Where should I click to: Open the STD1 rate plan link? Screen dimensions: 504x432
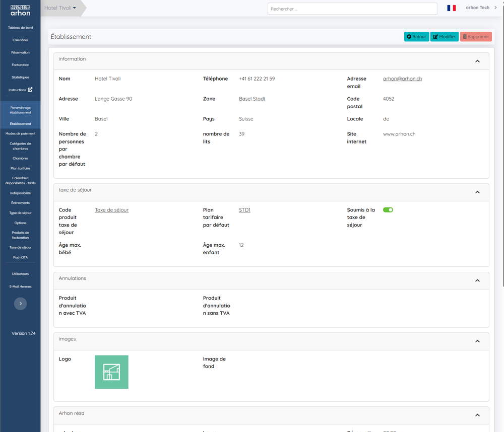point(244,210)
